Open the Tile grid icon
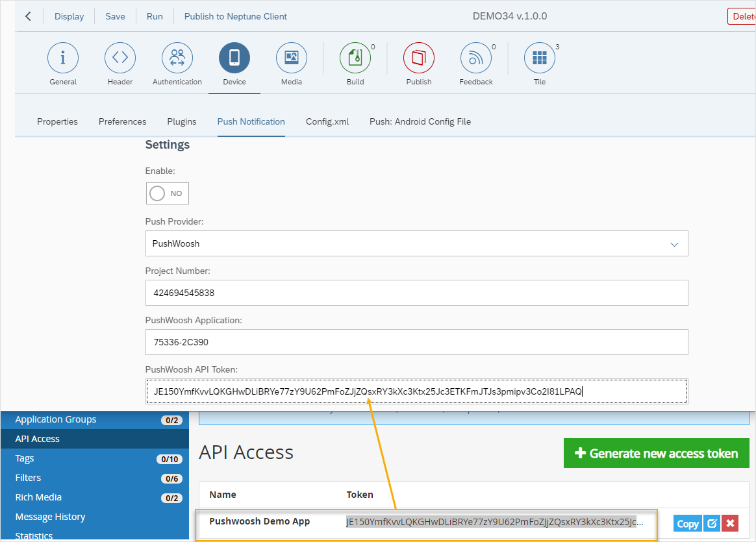 tap(540, 58)
